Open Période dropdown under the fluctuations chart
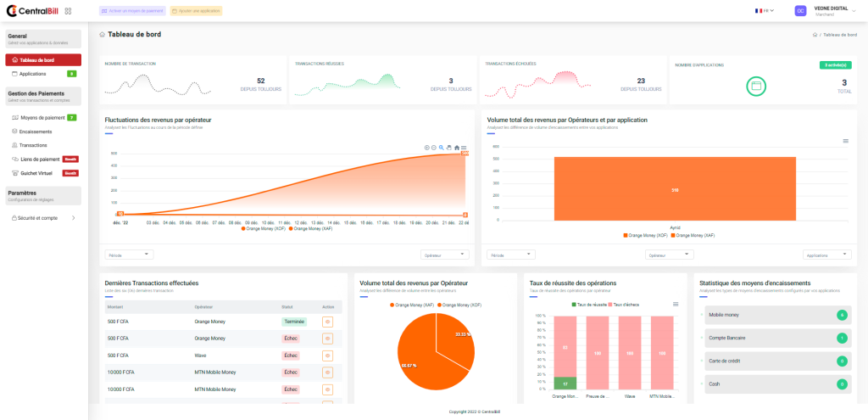Screen dimensions: 868x420 click(129, 255)
